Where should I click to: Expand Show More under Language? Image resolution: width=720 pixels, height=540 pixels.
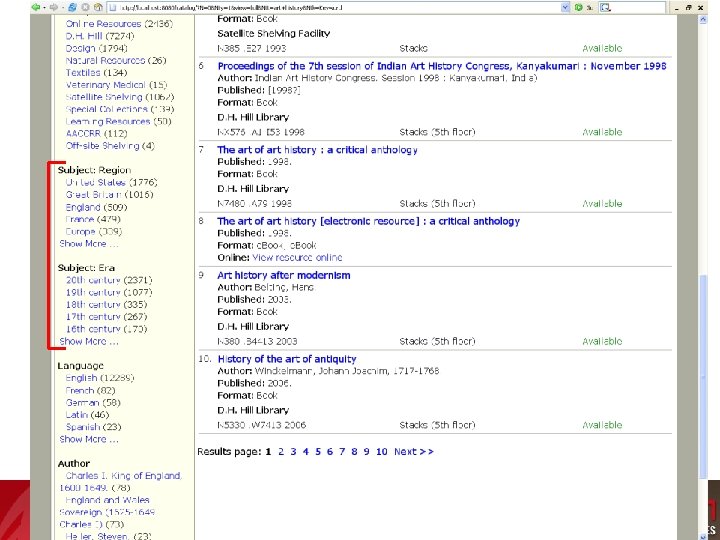89,439
